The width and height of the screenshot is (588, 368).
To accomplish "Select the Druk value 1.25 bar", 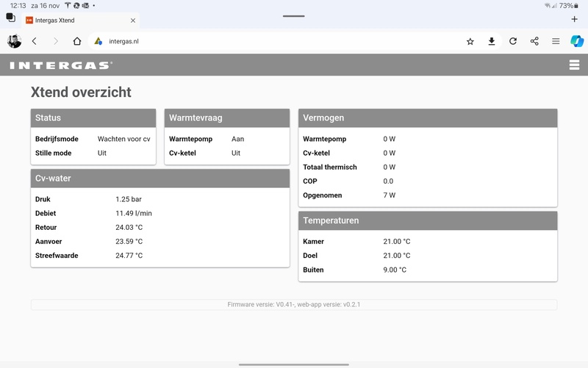I will (129, 199).
